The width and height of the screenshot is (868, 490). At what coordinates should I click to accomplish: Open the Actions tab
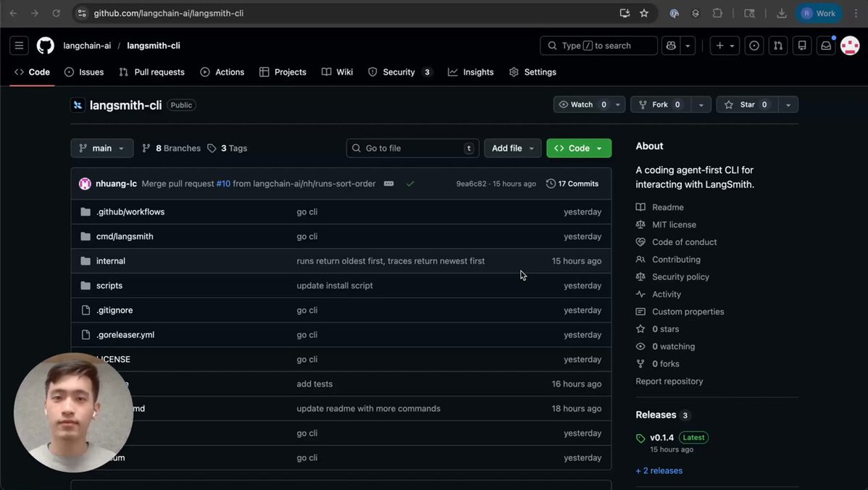click(x=222, y=72)
